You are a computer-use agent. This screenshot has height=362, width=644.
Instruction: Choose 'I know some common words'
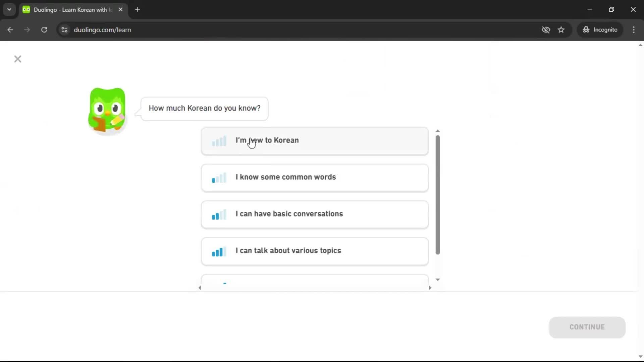tap(314, 178)
